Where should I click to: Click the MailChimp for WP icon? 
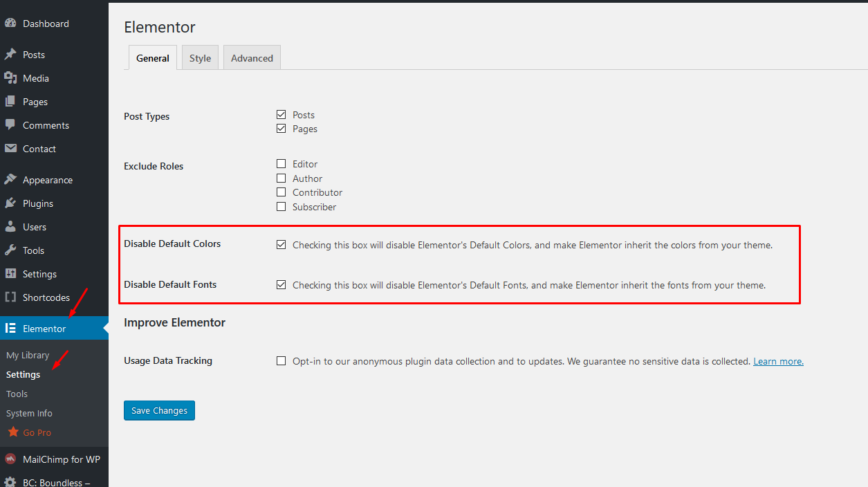tap(10, 459)
